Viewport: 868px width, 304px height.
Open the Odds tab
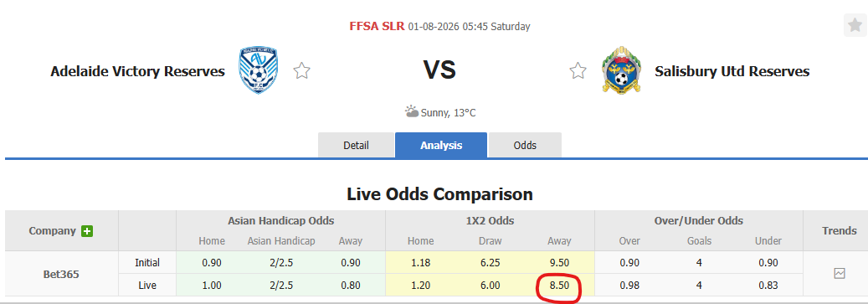[x=525, y=146]
